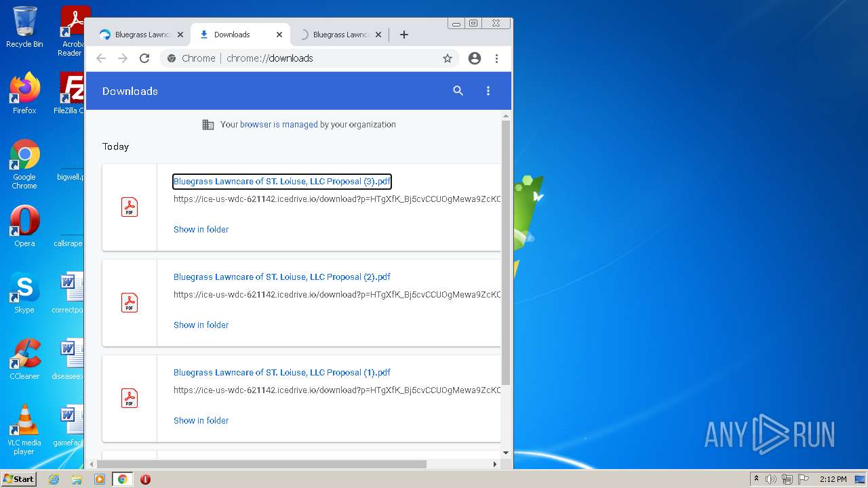The height and width of the screenshot is (488, 868).
Task: Launch Skype from the desktop
Action: (24, 293)
